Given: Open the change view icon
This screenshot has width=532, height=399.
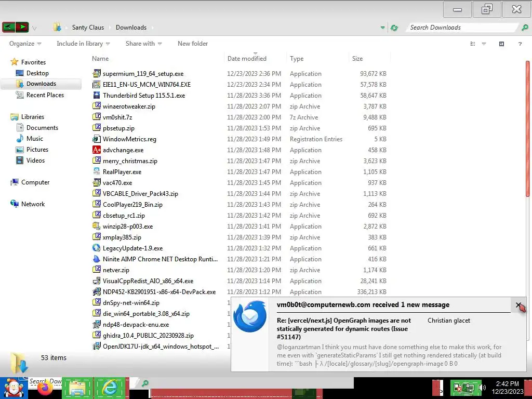Looking at the screenshot, I should [473, 44].
